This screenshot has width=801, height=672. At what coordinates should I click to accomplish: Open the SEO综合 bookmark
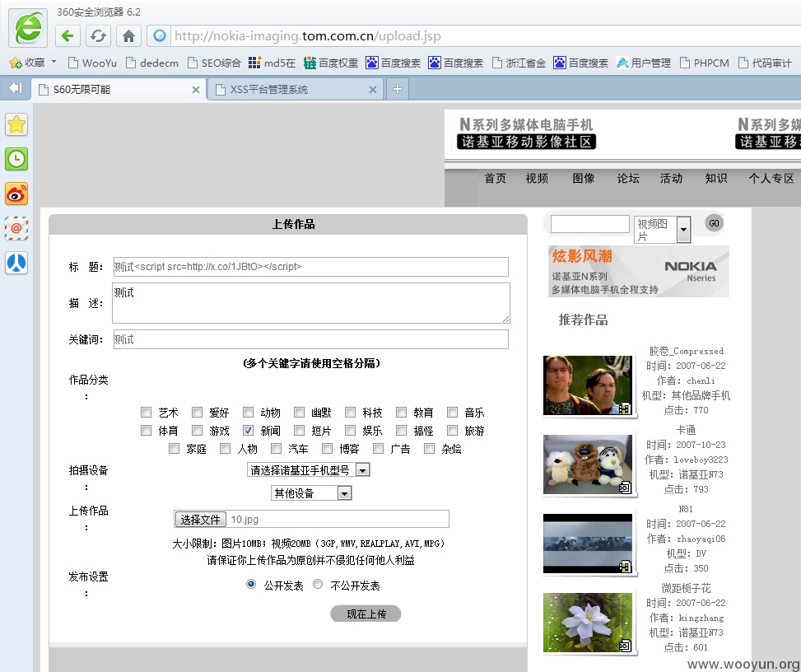(x=214, y=63)
